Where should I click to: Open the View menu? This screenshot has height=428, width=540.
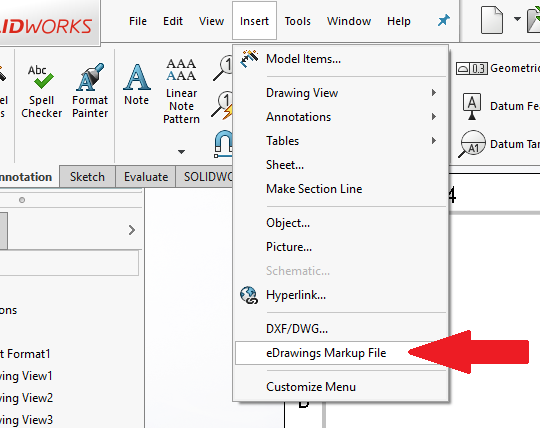[x=211, y=21]
